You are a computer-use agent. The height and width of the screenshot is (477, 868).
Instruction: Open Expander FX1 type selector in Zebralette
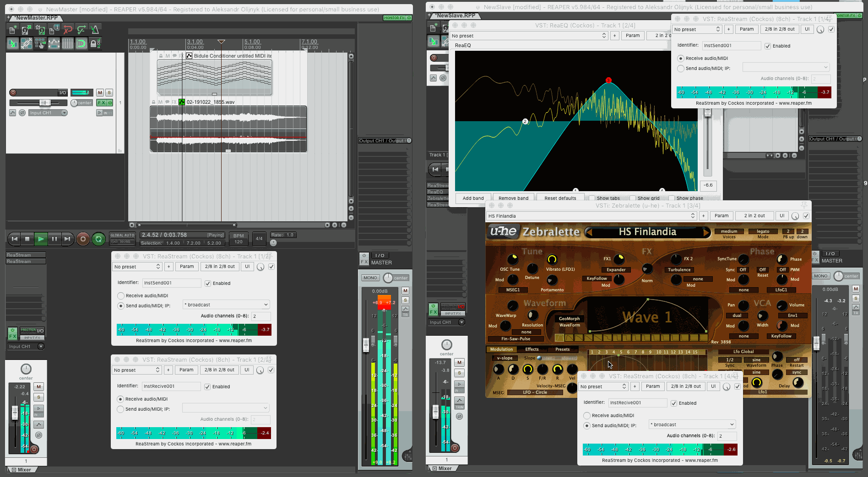616,270
